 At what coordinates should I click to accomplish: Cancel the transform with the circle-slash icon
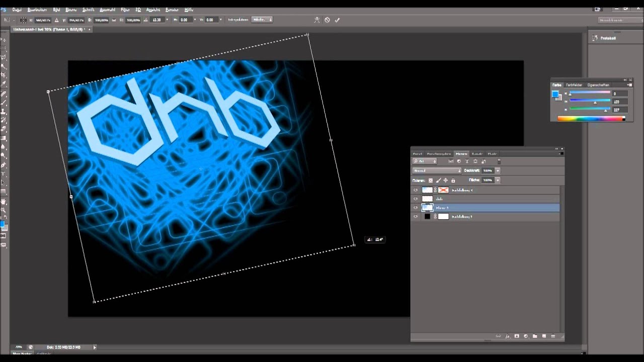327,20
